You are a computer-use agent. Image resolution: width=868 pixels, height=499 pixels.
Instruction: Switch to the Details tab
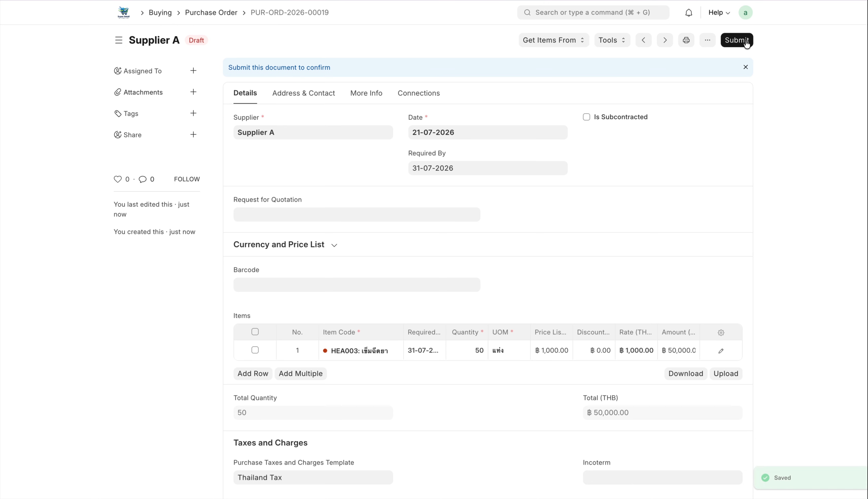click(x=245, y=93)
